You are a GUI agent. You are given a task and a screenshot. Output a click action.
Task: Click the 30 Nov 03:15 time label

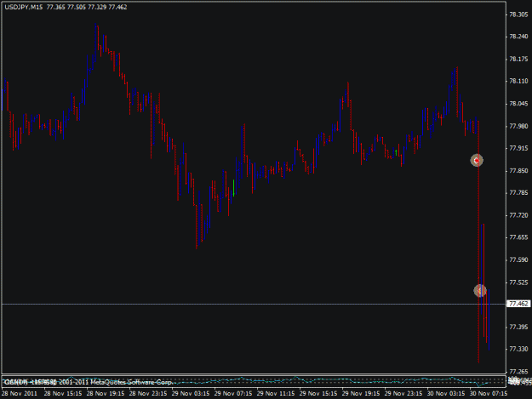tap(446, 394)
